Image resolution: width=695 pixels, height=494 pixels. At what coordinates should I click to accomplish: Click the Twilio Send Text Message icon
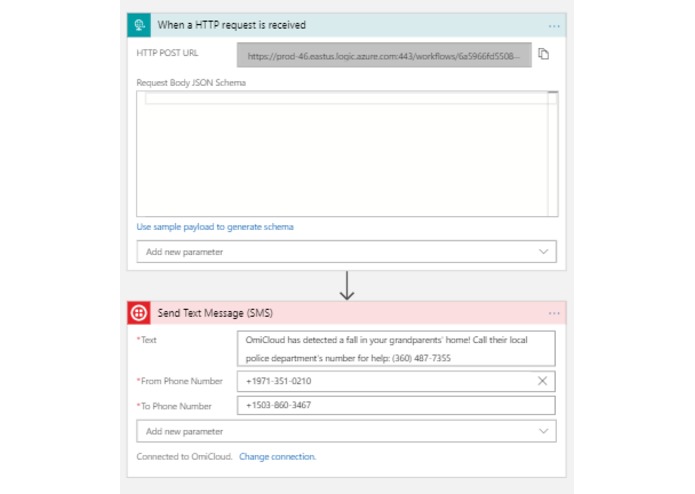tap(139, 313)
